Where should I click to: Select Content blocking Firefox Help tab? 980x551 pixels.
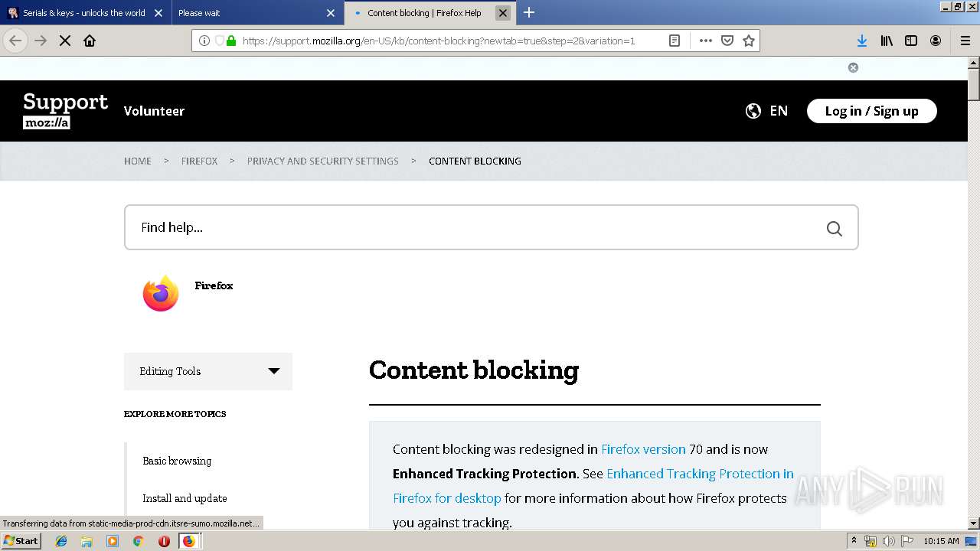pos(430,13)
